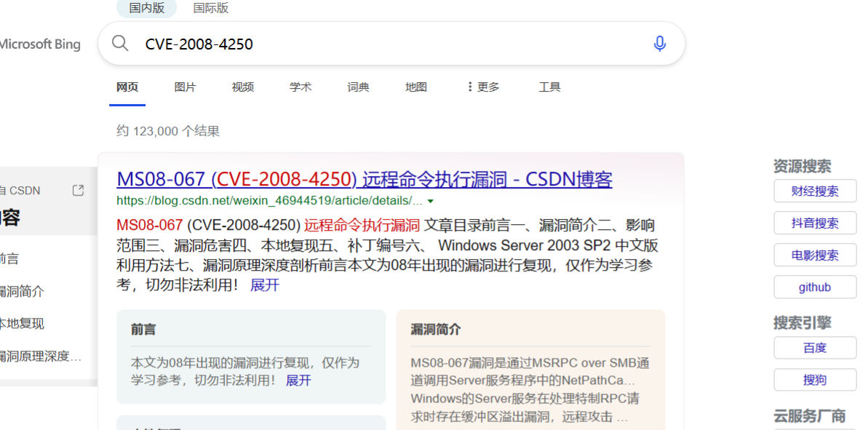Click the search magnifier icon
868x430 pixels.
coord(120,43)
